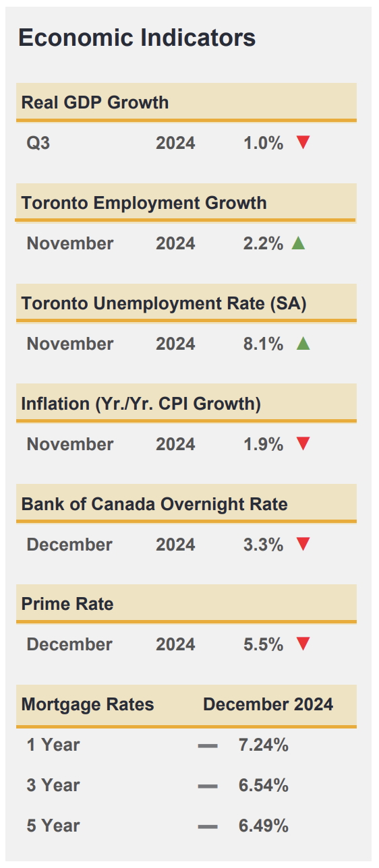This screenshot has height=868, width=379.
Task: Click the Prime Rate section header
Action: 186,604
